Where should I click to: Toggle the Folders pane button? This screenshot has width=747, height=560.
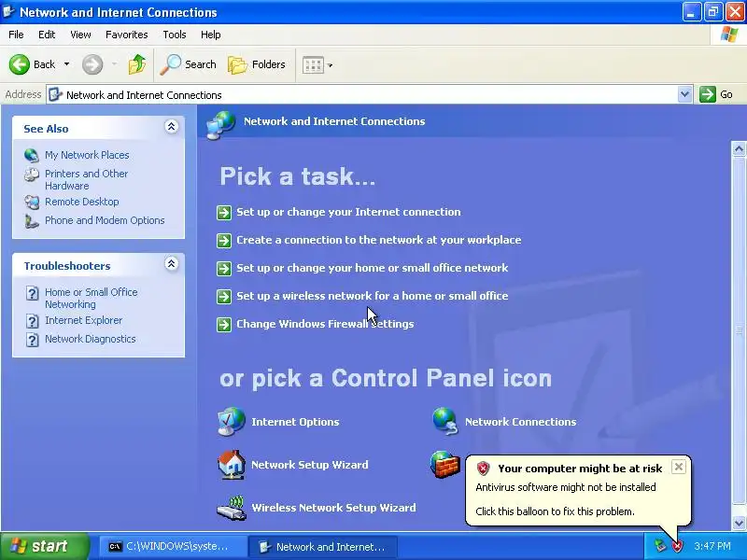256,64
